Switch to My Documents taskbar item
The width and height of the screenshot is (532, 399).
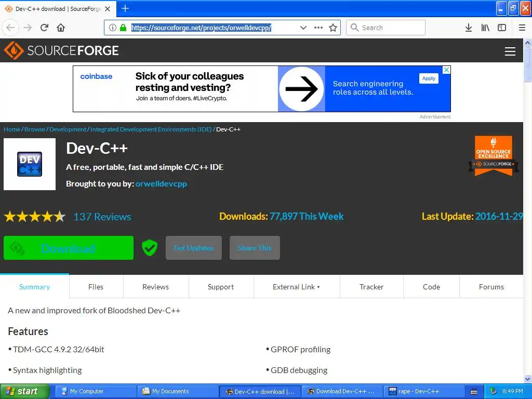coord(178,391)
